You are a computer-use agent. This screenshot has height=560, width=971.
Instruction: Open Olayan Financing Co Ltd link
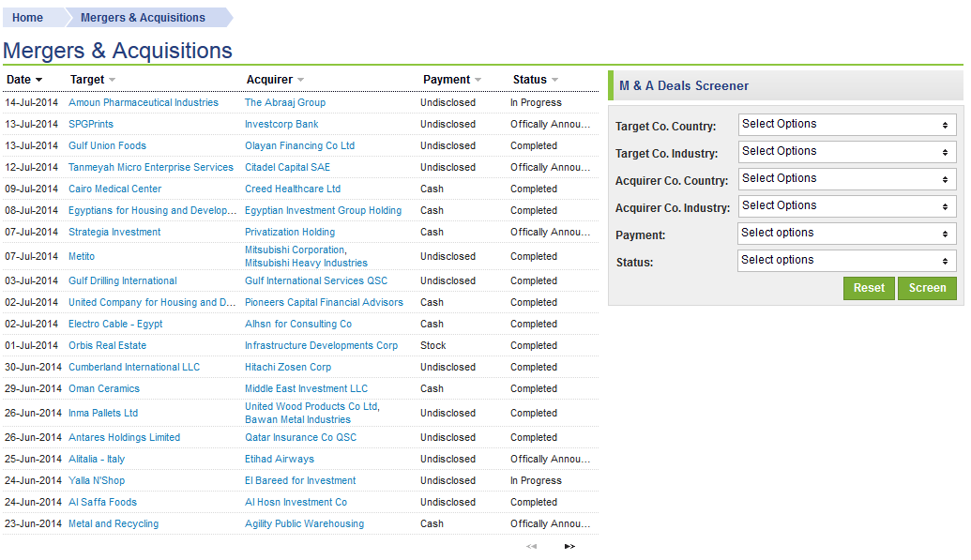pos(299,146)
